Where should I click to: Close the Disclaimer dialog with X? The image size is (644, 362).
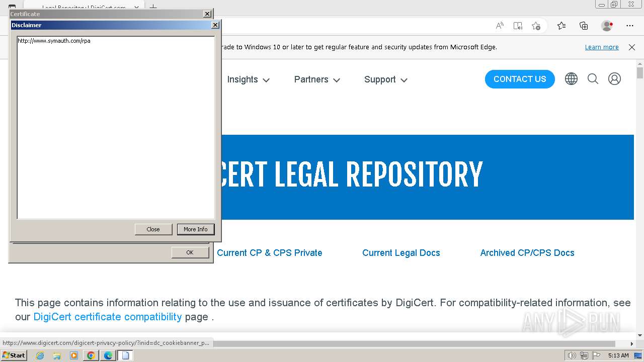215,25
